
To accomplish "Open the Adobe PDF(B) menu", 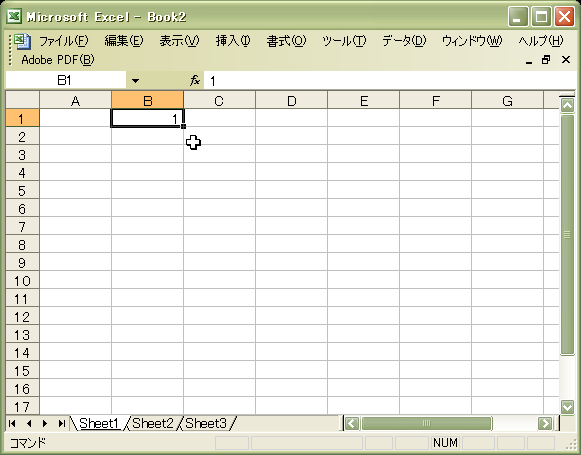I will pyautogui.click(x=58, y=60).
